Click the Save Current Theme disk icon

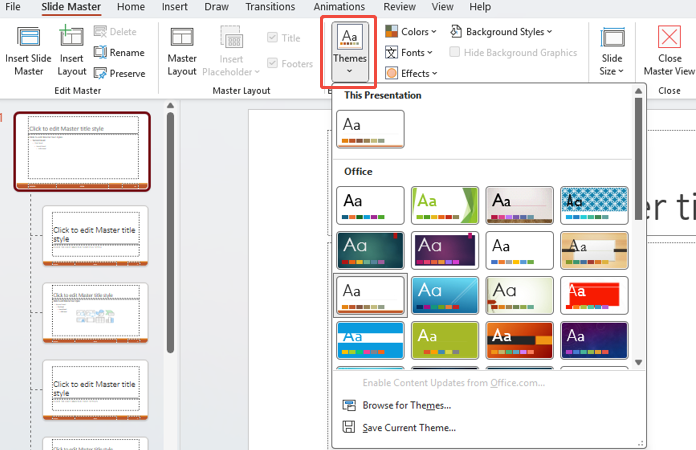349,427
